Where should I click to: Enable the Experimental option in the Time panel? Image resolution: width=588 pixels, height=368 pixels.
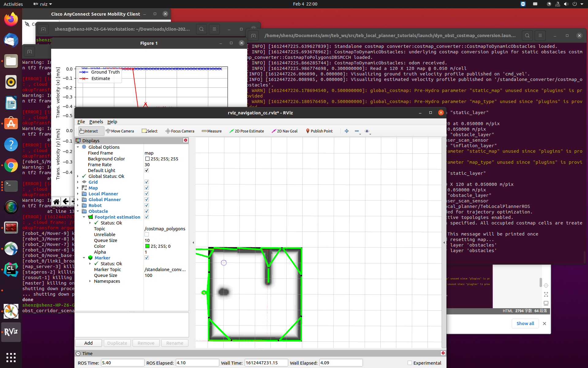tap(409, 363)
